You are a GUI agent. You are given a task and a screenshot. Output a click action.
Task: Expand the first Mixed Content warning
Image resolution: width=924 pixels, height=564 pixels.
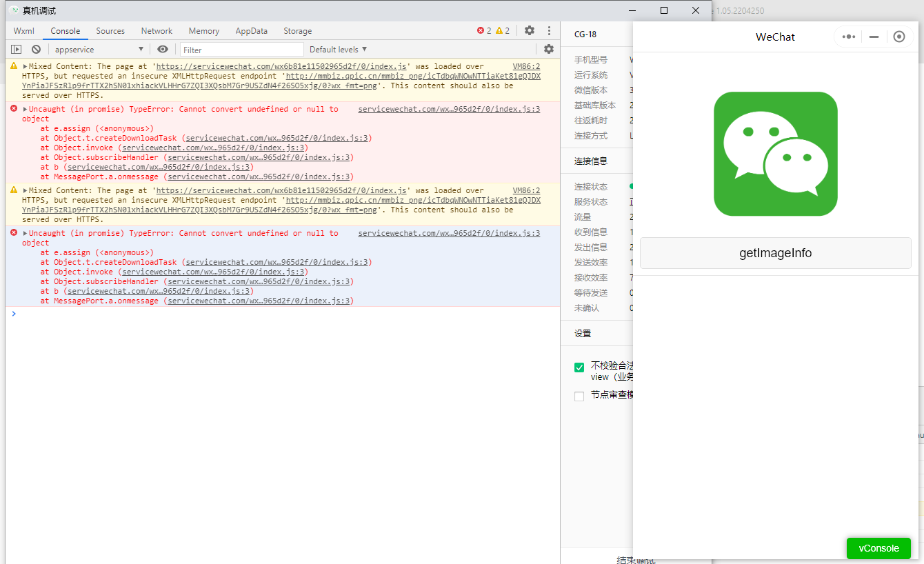26,67
